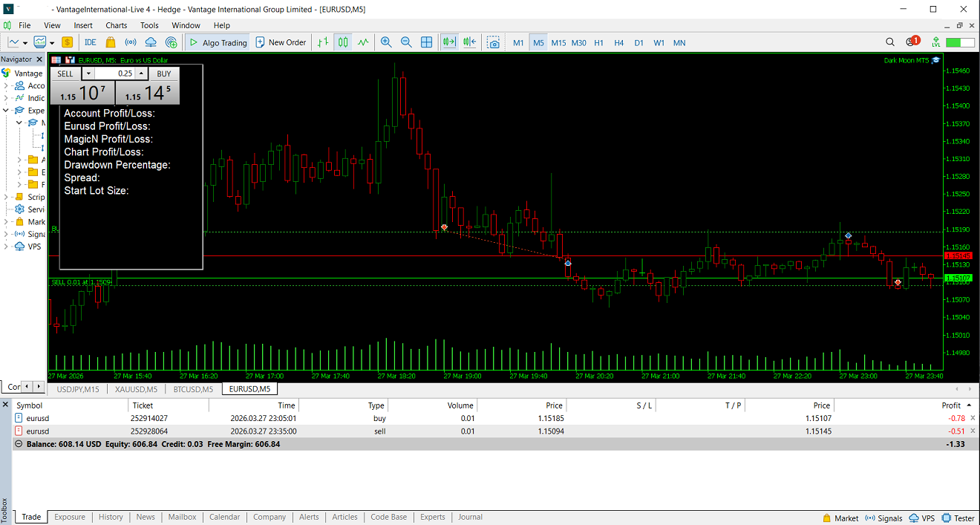Toggle the chart shift from right edge
Viewport: 980px width, 525px height.
coord(469,42)
